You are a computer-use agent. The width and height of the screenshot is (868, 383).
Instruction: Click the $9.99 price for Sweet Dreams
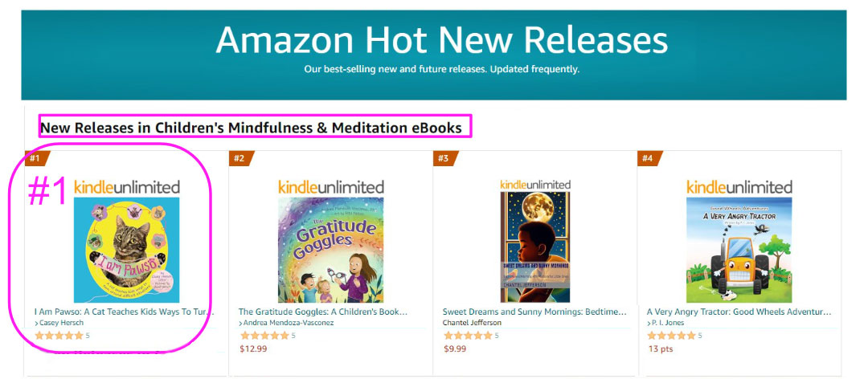[x=455, y=348]
